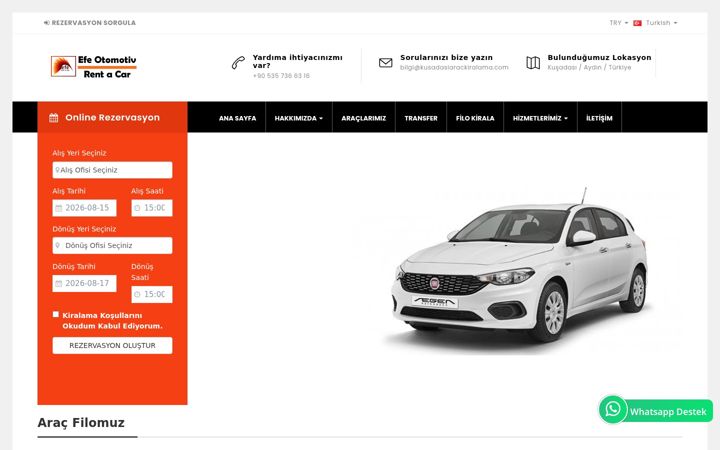The image size is (720, 450).
Task: Click the Kiralama Koşullarını Okudum label text
Action: click(x=112, y=321)
